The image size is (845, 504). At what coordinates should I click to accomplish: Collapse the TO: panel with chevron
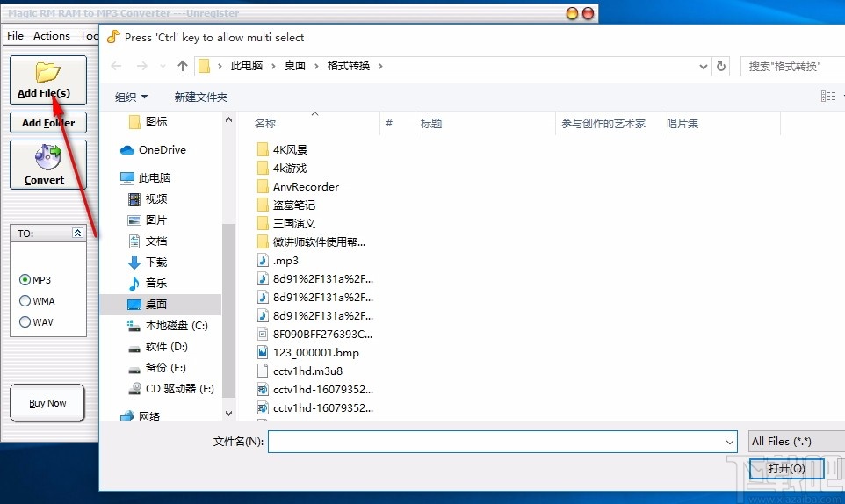pos(77,234)
